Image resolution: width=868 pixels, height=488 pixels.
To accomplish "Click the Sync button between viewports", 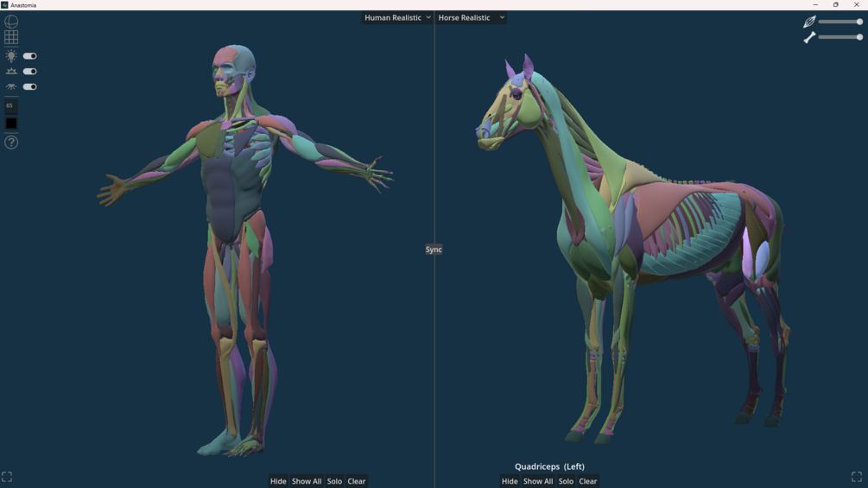I will tap(434, 250).
